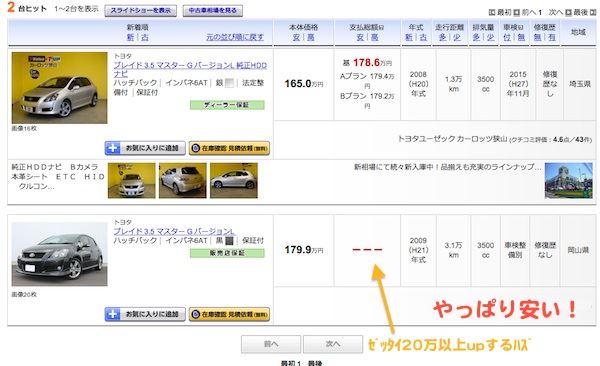The image size is (600, 366).
Task: Click 元の並び順に戻す link
Action: [x=235, y=37]
